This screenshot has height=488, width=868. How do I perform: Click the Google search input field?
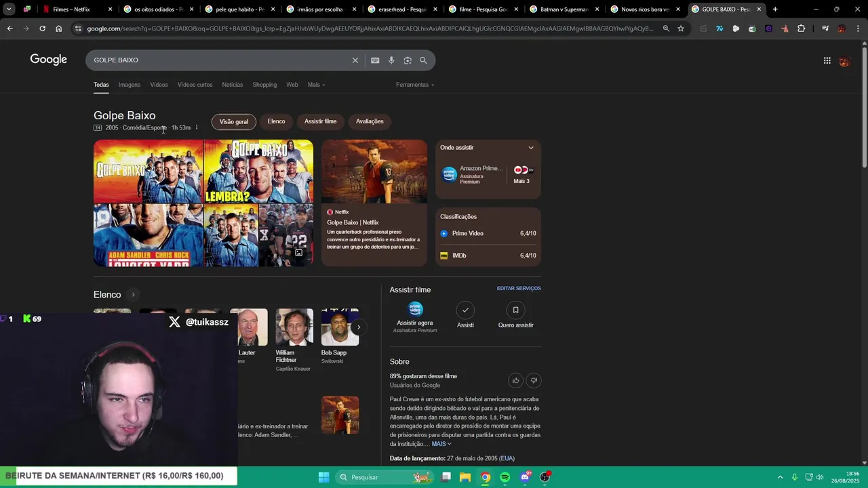point(220,60)
